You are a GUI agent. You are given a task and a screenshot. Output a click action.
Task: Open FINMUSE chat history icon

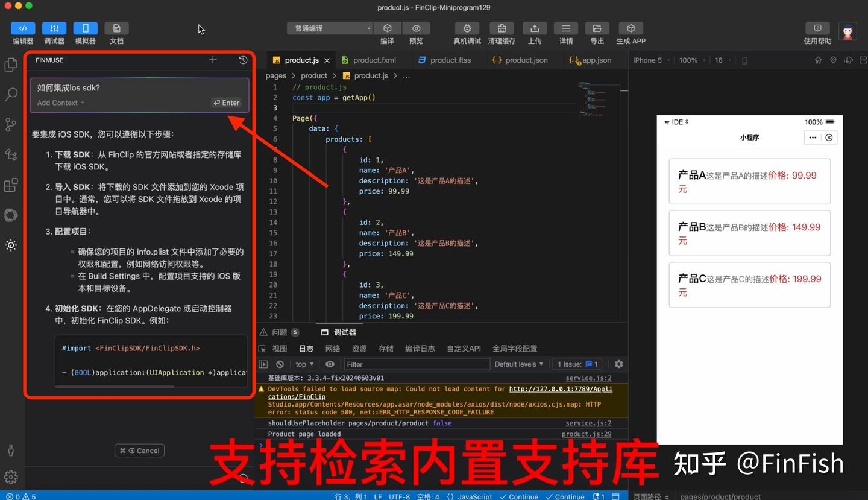click(x=243, y=60)
